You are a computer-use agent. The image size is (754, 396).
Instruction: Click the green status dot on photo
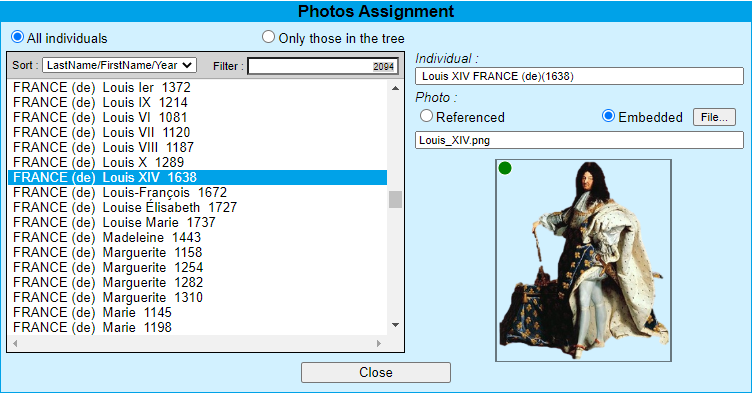click(505, 168)
